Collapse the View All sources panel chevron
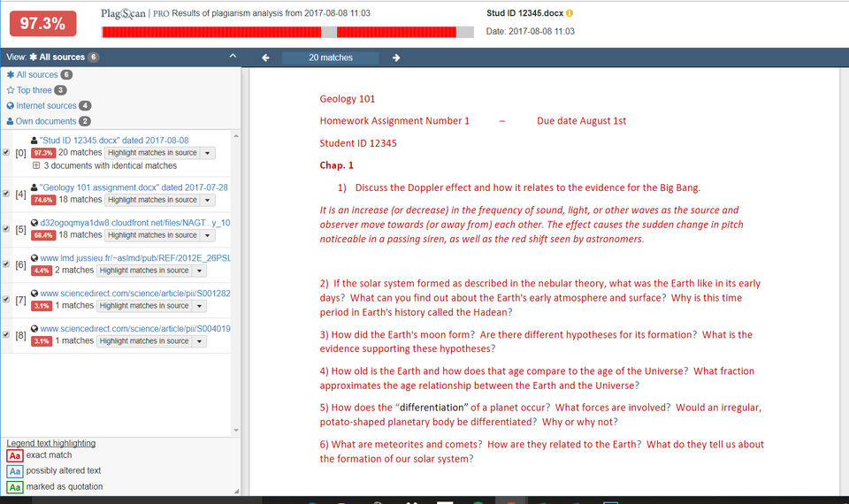849x504 pixels. 233,57
